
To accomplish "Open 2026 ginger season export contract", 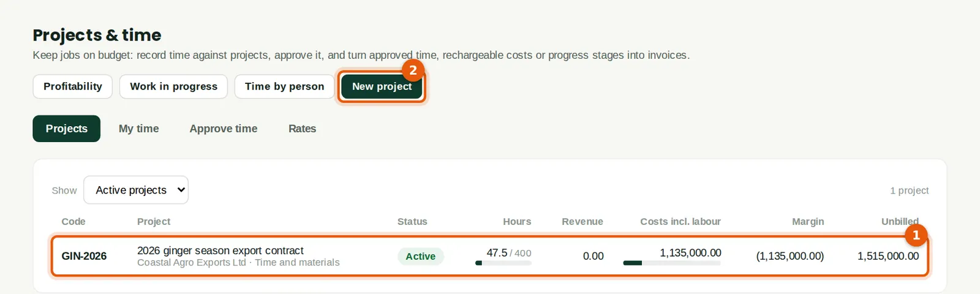I will [x=221, y=251].
